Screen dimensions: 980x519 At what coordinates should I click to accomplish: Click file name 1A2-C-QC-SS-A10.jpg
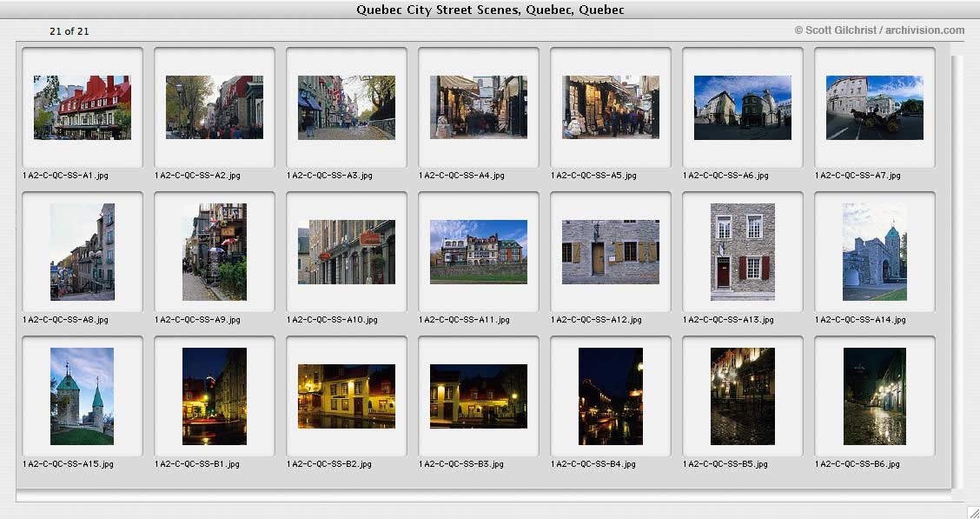(x=332, y=320)
